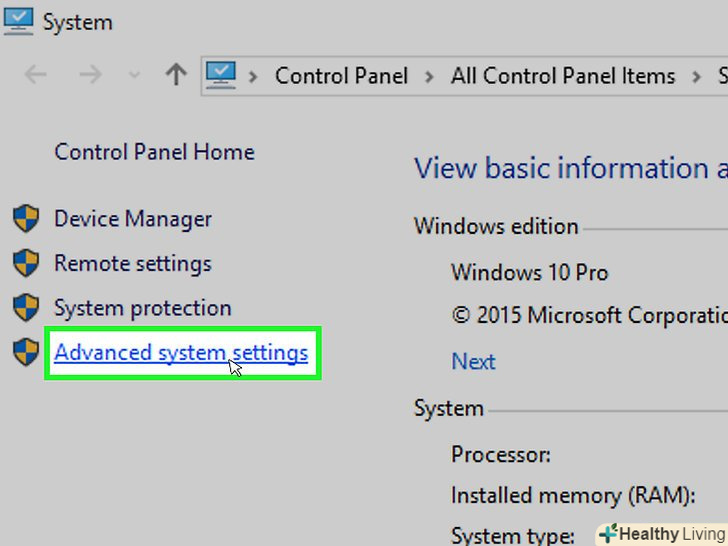Select the All Control Panel Items breadcrumb

coord(562,76)
